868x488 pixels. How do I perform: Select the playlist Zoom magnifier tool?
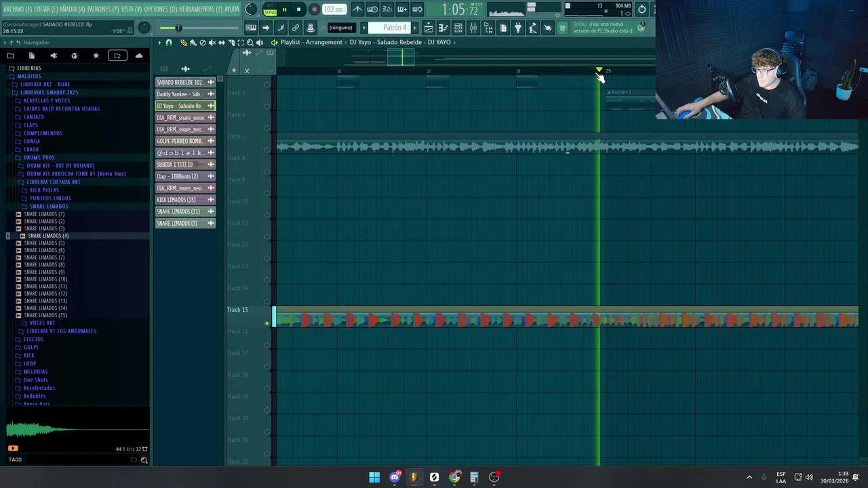[x=250, y=43]
